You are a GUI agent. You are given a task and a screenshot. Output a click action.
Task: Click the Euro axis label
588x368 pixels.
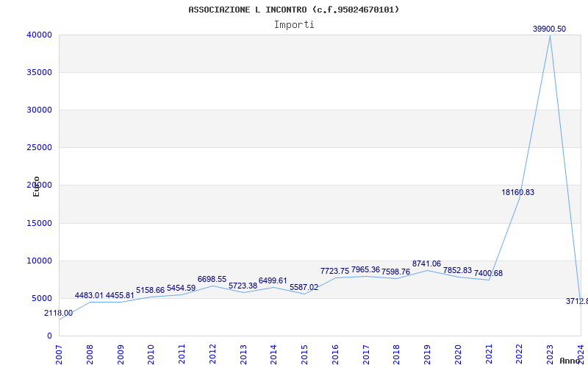[x=36, y=186]
